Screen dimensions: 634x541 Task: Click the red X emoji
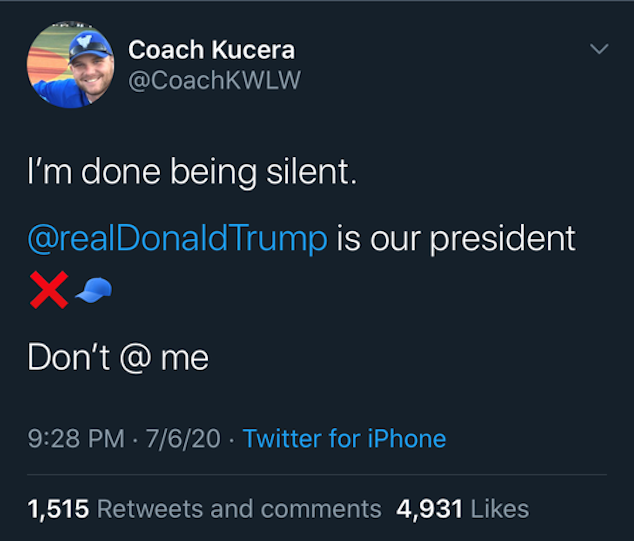(x=49, y=290)
